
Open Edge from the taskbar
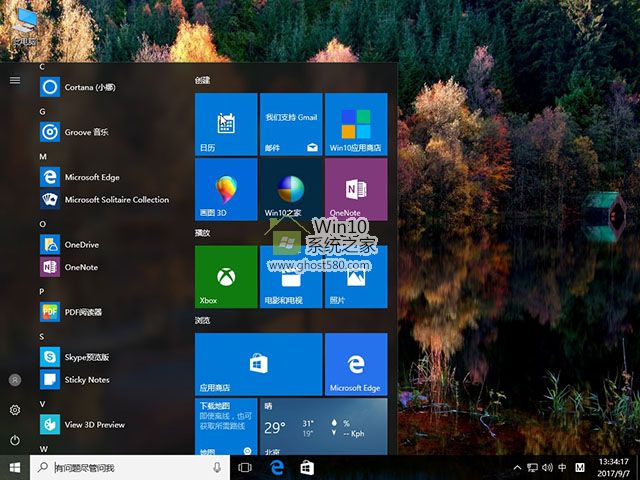point(277,468)
